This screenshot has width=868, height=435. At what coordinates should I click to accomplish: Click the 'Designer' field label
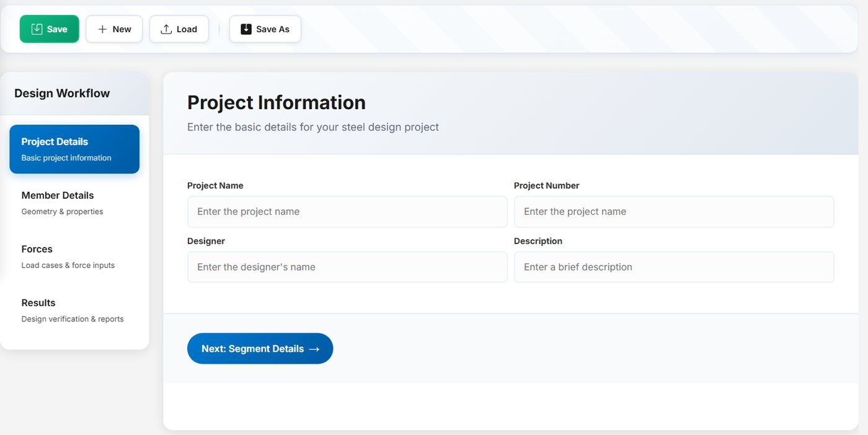point(206,241)
